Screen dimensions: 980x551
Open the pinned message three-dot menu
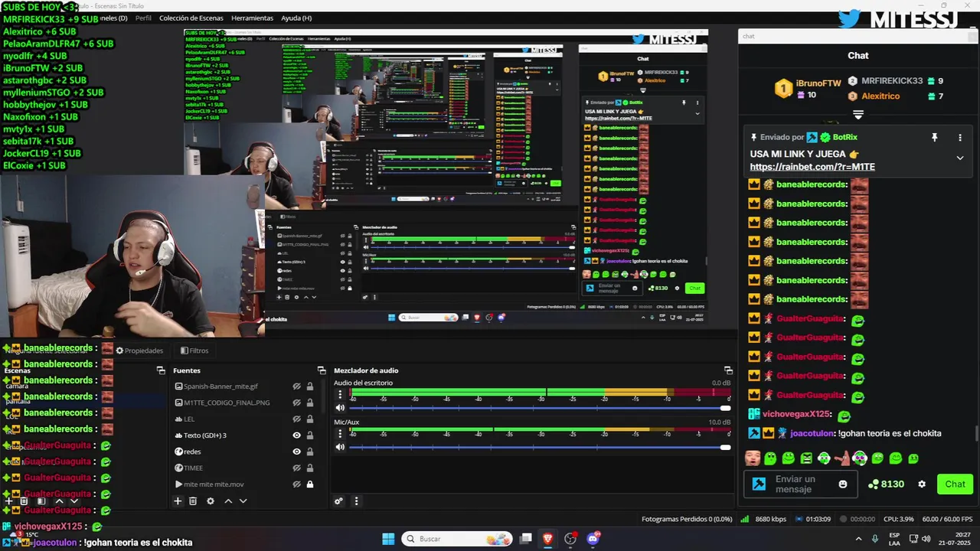[960, 138]
